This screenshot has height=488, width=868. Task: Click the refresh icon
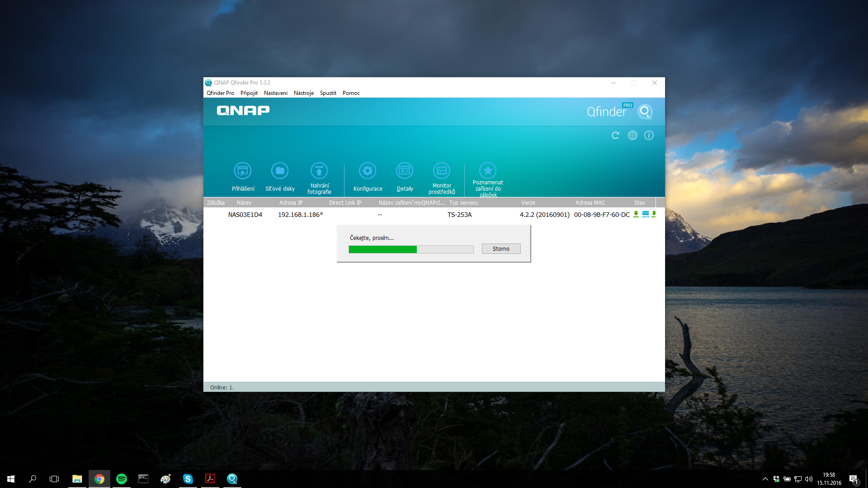point(615,136)
